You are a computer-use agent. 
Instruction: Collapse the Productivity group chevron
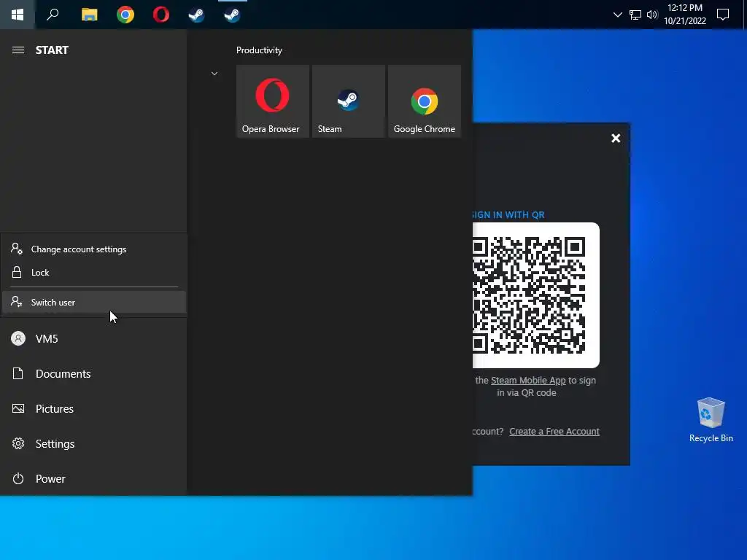point(214,74)
